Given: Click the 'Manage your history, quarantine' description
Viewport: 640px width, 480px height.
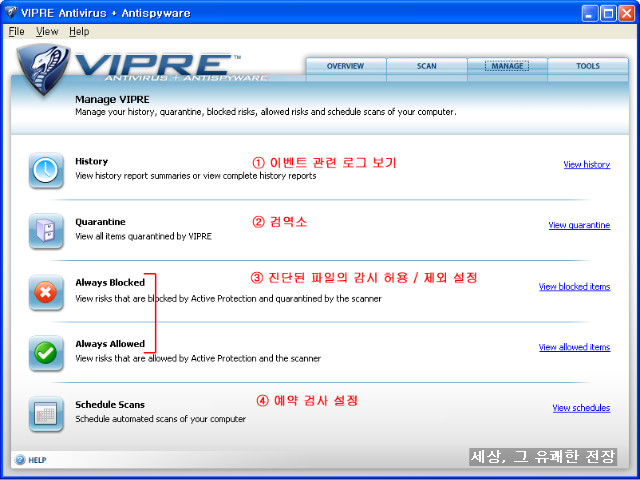Looking at the screenshot, I should click(x=266, y=112).
